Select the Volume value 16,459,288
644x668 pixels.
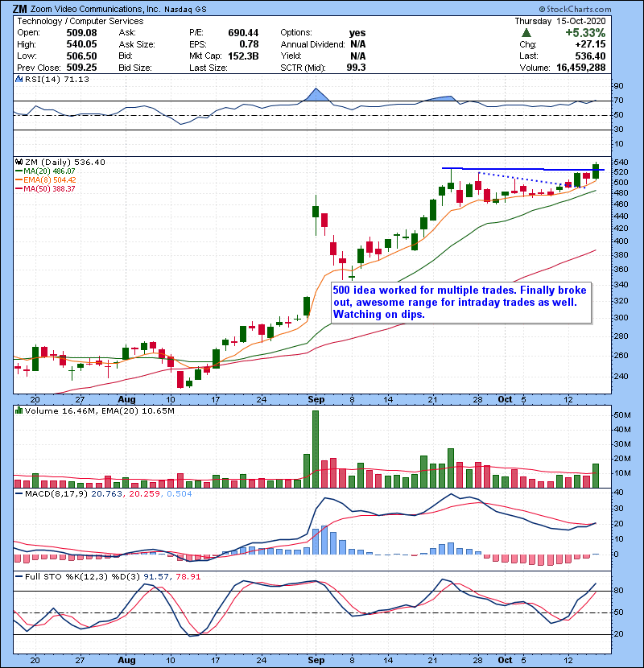[581, 68]
